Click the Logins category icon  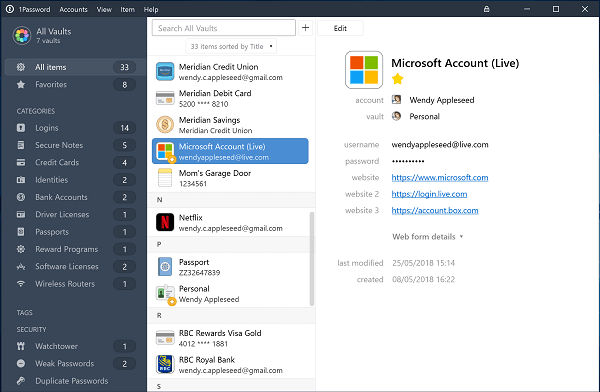pyautogui.click(x=21, y=128)
